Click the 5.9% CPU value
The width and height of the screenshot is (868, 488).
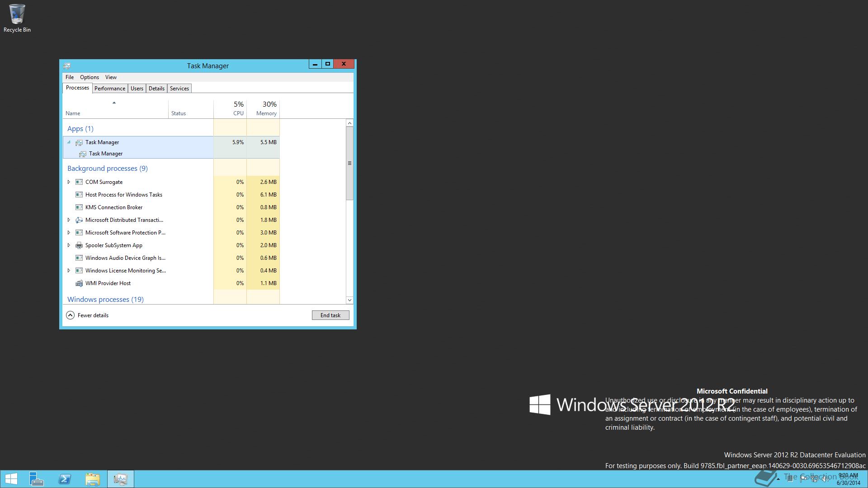tap(238, 142)
